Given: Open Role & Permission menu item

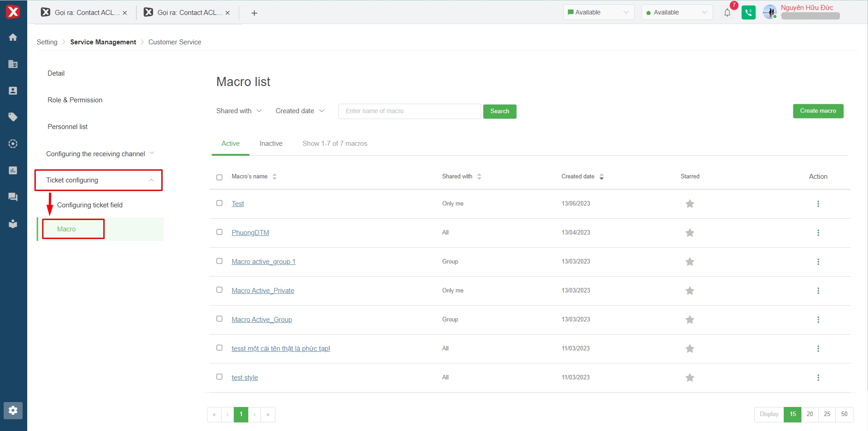Looking at the screenshot, I should 75,100.
